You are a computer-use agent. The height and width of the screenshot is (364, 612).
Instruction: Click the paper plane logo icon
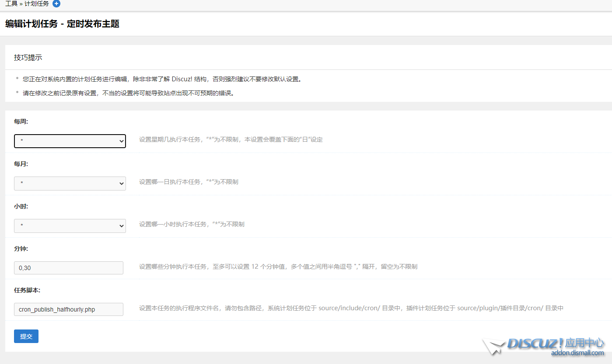pos(493,347)
